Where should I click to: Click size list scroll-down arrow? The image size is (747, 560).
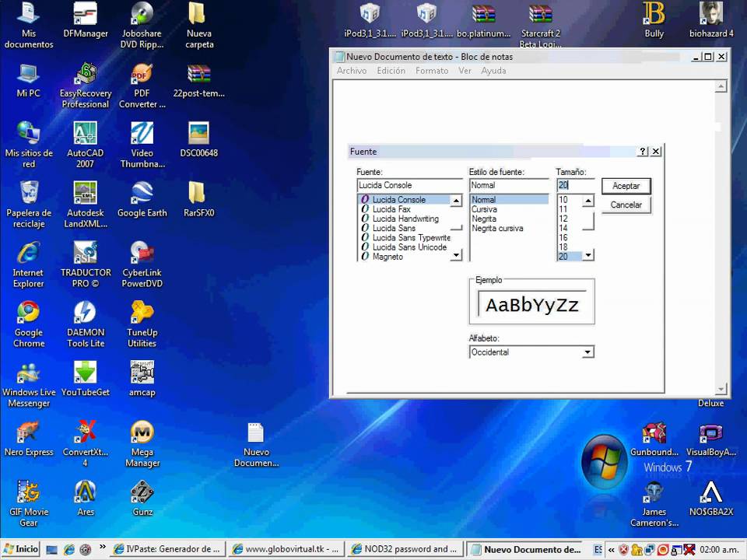click(x=588, y=256)
